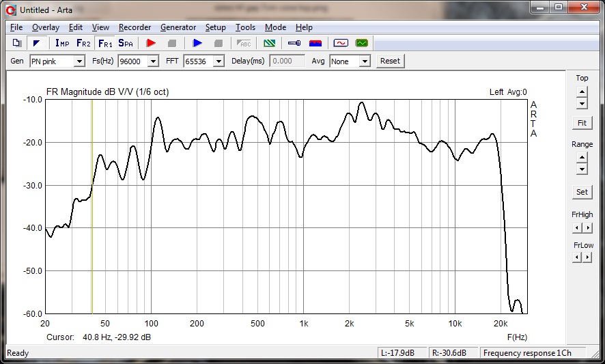
Task: Increase Range with the up arrow
Action: pos(582,158)
